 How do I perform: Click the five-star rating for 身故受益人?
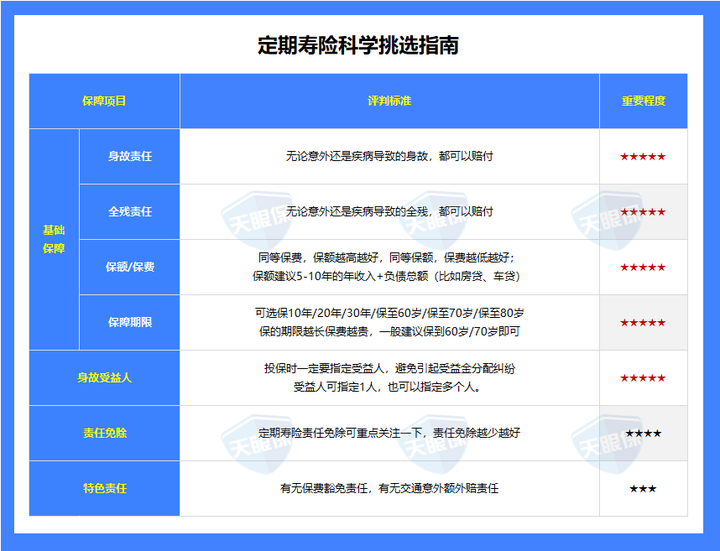point(643,378)
